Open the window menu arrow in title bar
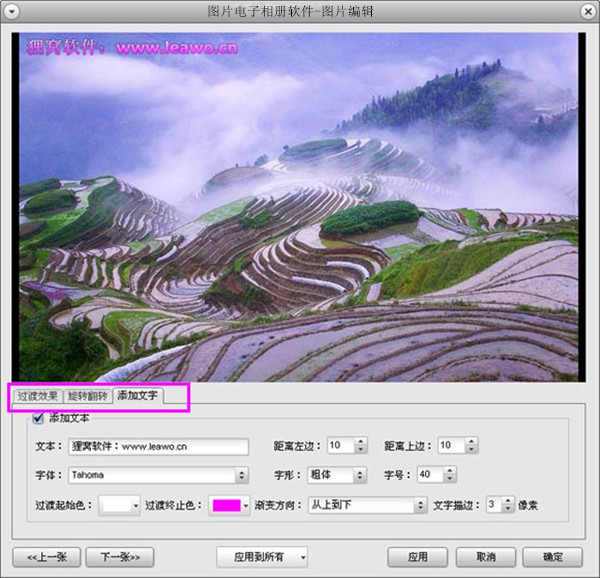Viewport: 600px width, 578px height. point(12,11)
